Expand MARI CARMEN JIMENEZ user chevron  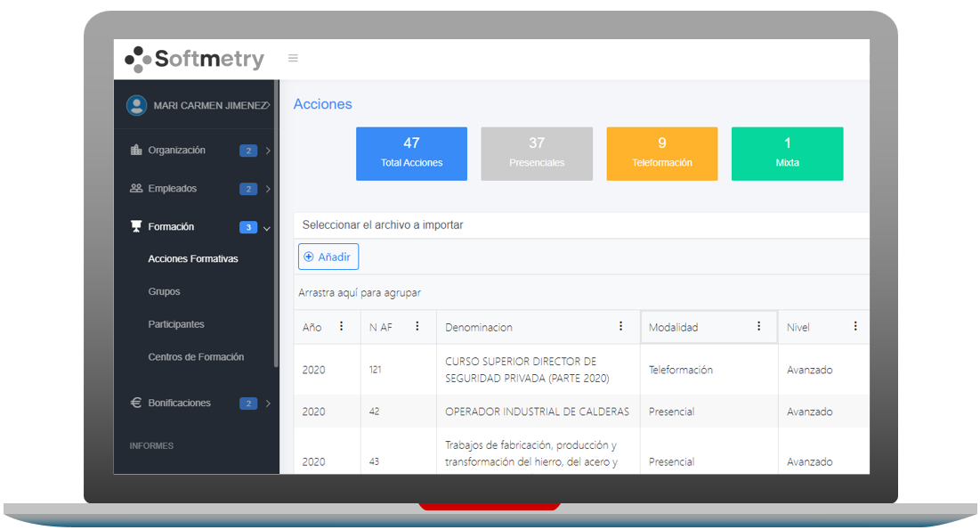click(x=268, y=105)
